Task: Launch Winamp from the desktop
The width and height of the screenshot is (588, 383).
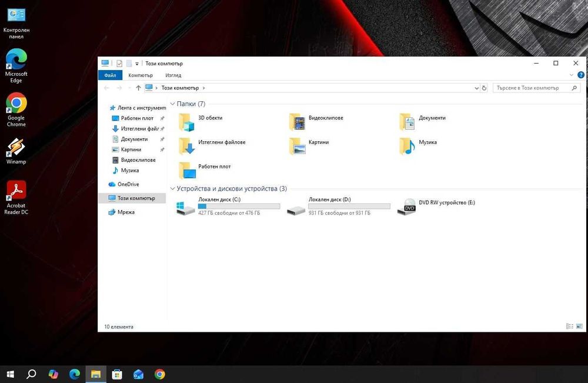Action: [16, 151]
